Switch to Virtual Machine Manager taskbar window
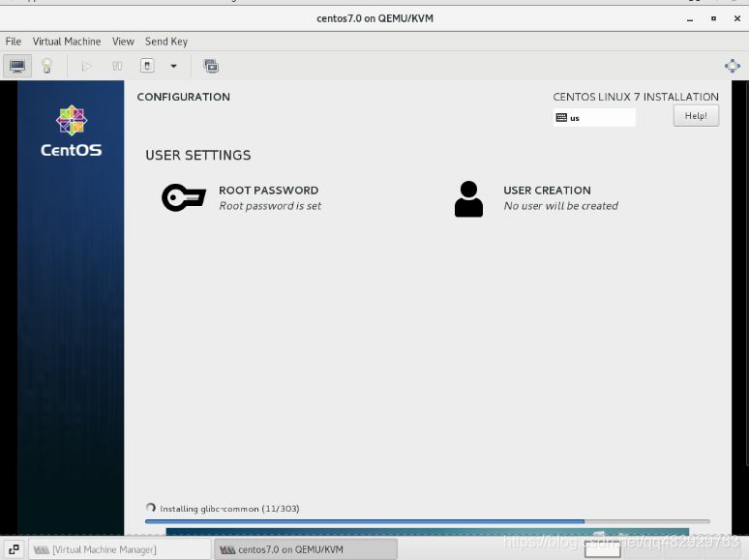 [120, 549]
